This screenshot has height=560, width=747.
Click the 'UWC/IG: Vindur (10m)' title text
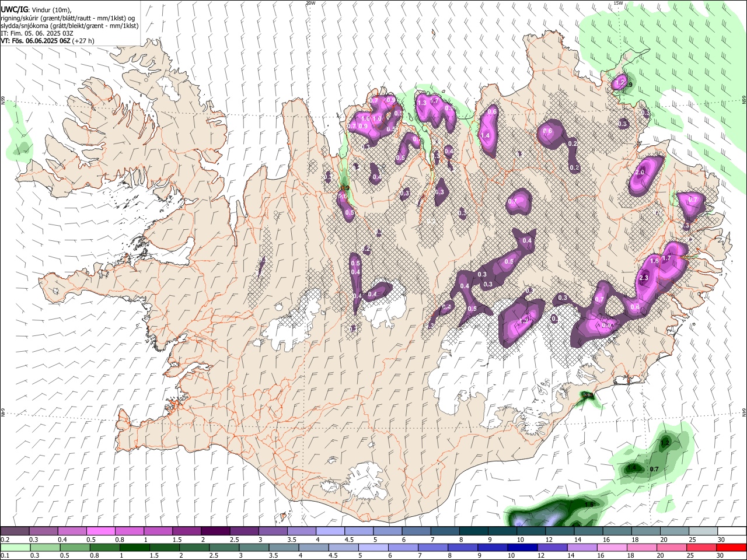36,9
